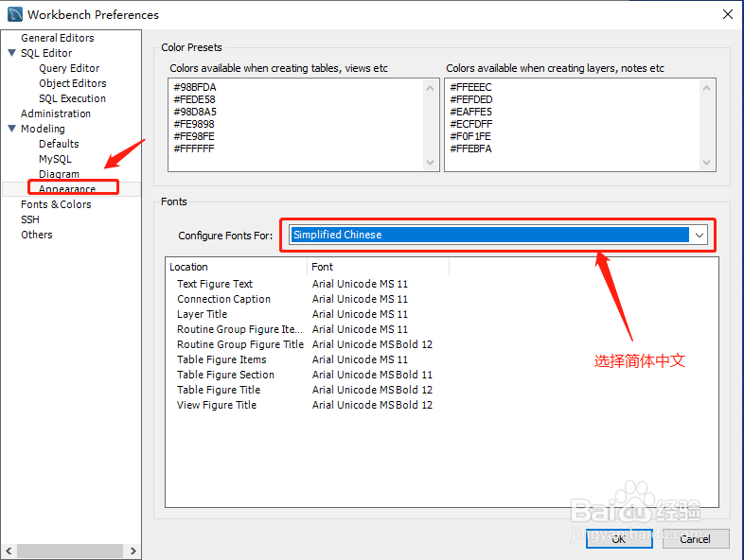Open the Configure Fonts For dropdown

click(699, 235)
